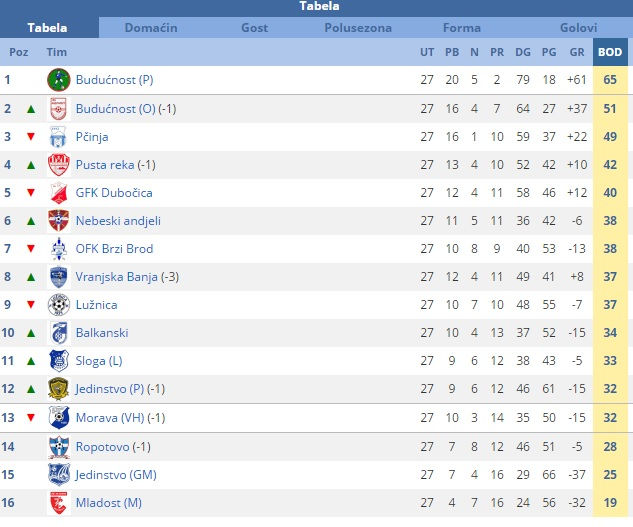Viewport: 633px width, 527px height.
Task: Click the Balkanski club crest
Action: (x=59, y=333)
